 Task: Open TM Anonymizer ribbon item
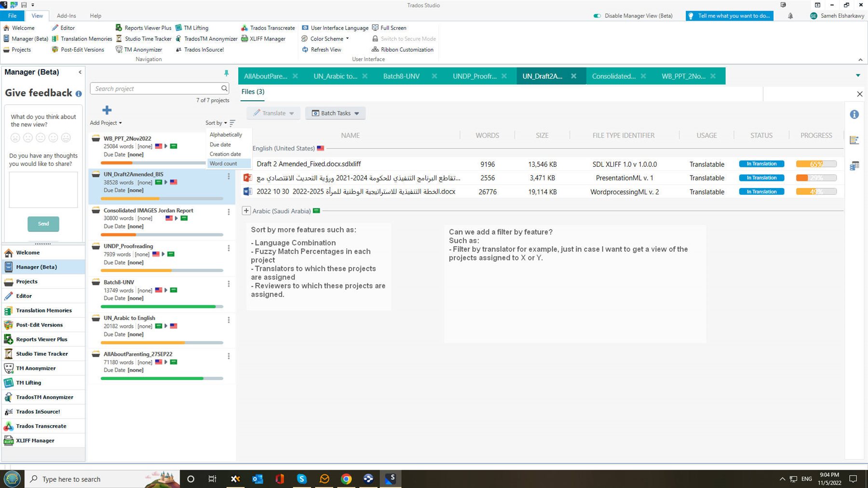point(139,49)
